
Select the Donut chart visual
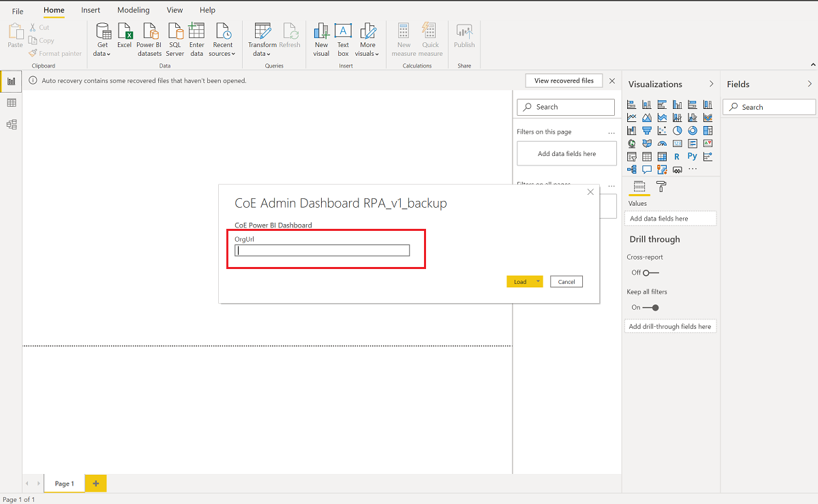[x=693, y=130]
